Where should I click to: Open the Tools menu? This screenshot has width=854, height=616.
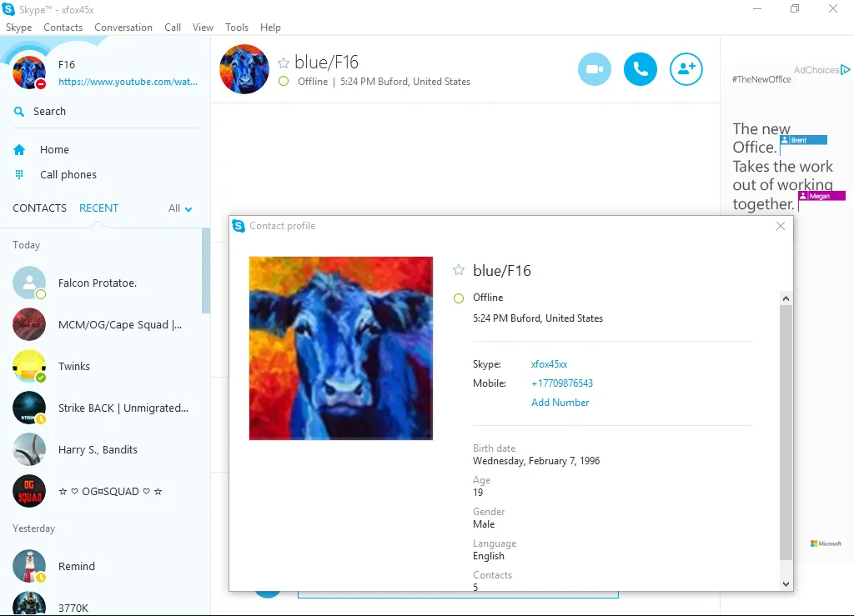237,28
